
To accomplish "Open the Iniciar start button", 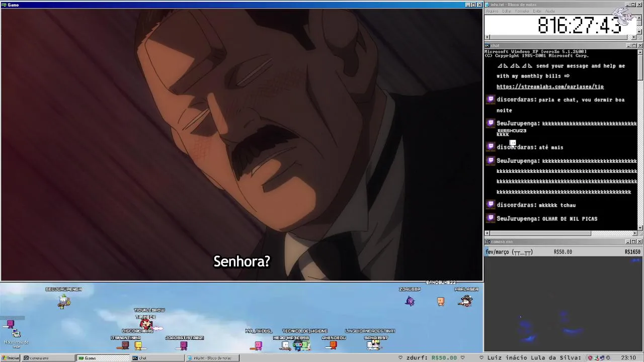I will (10, 358).
